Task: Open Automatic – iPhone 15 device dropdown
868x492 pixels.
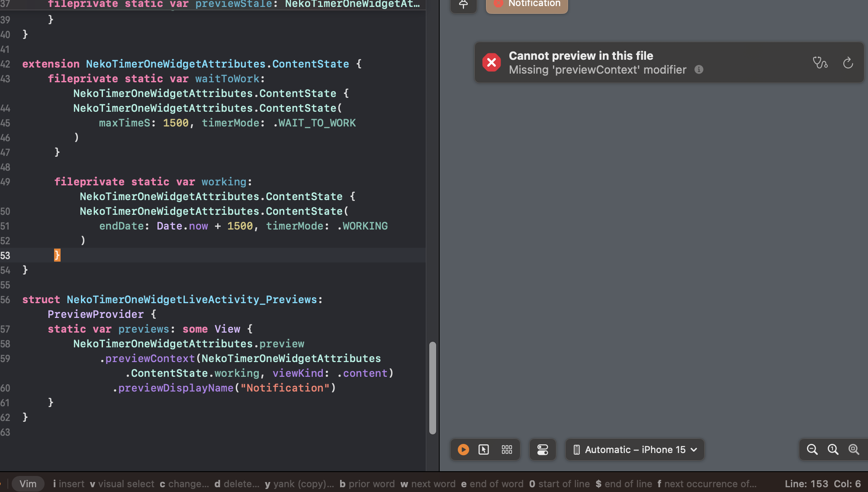Action: click(635, 450)
